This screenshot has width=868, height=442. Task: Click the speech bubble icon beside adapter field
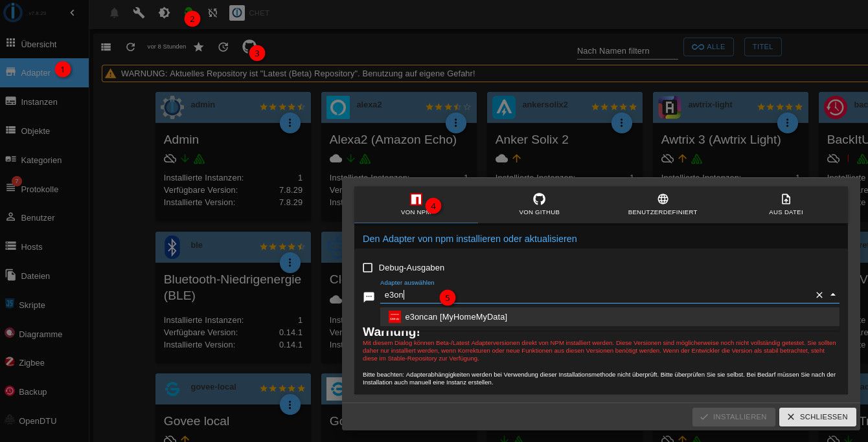tap(369, 297)
